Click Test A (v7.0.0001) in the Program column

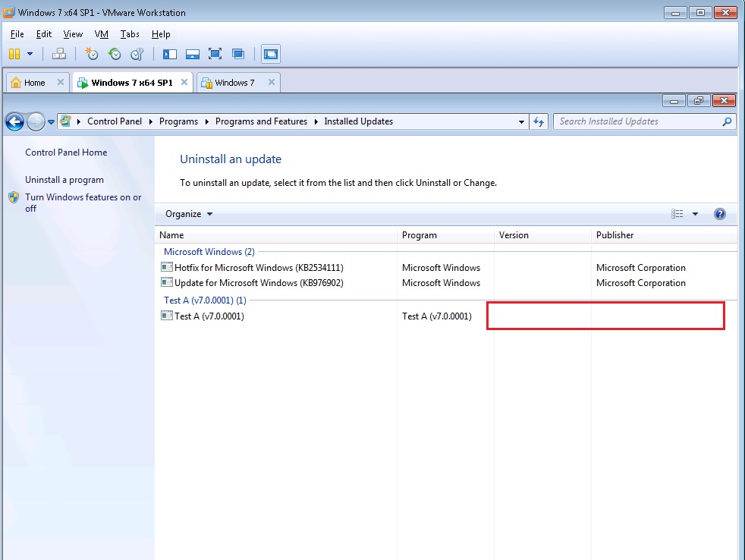437,316
